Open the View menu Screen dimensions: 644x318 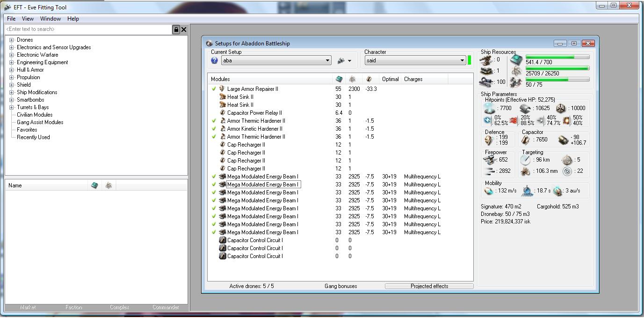tap(28, 19)
